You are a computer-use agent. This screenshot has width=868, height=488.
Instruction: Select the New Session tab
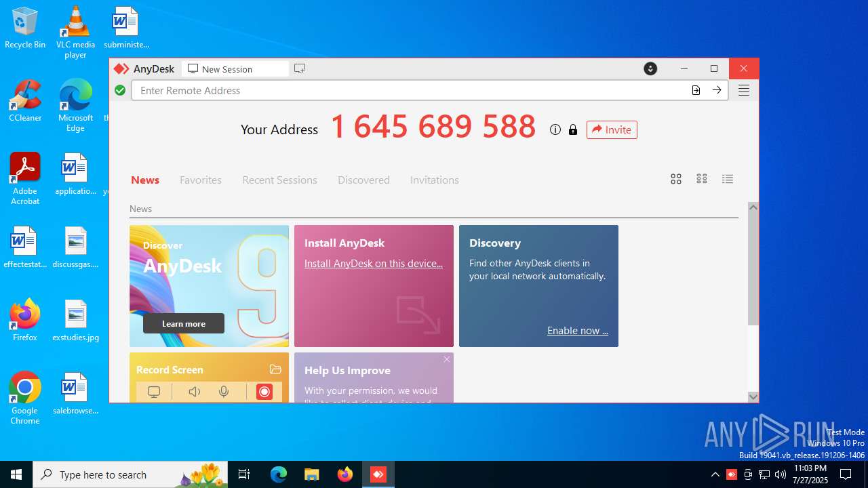click(x=235, y=68)
